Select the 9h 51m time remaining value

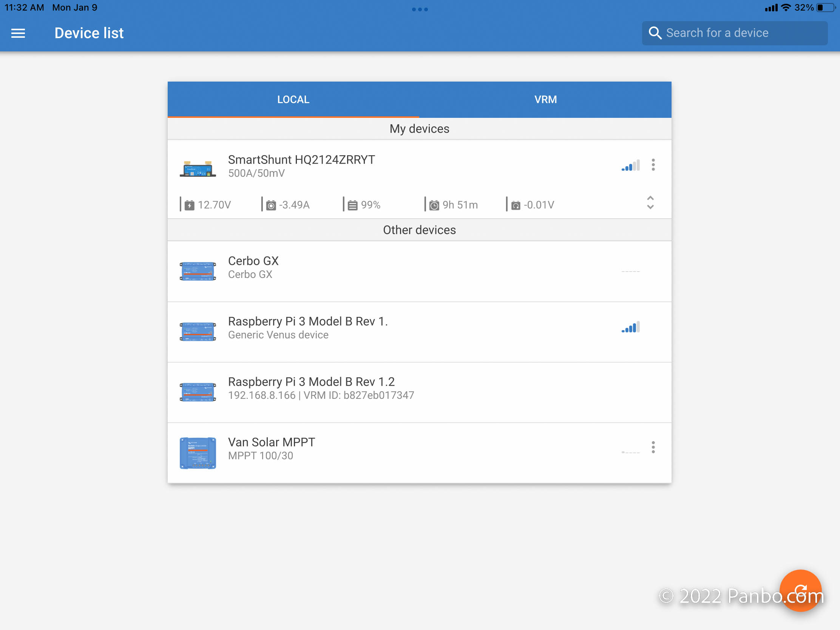460,205
